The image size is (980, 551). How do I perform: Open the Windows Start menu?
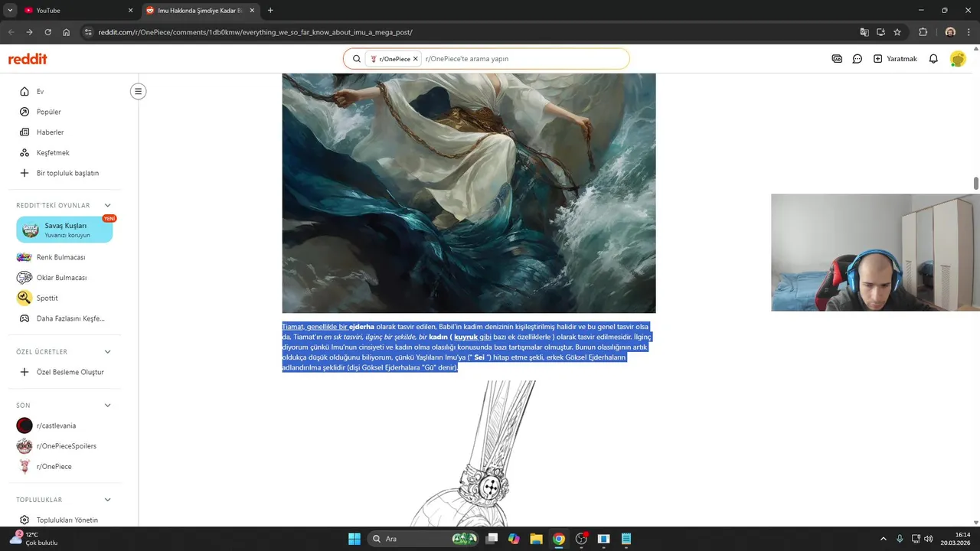pos(354,539)
